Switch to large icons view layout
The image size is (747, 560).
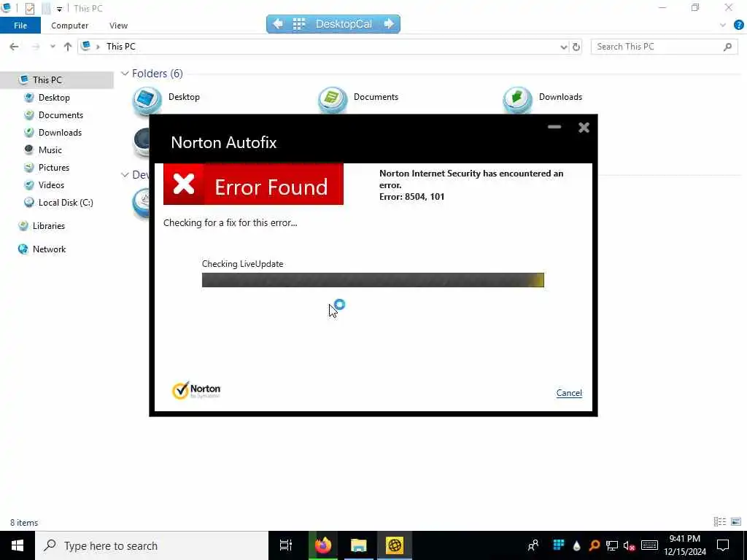click(x=736, y=522)
